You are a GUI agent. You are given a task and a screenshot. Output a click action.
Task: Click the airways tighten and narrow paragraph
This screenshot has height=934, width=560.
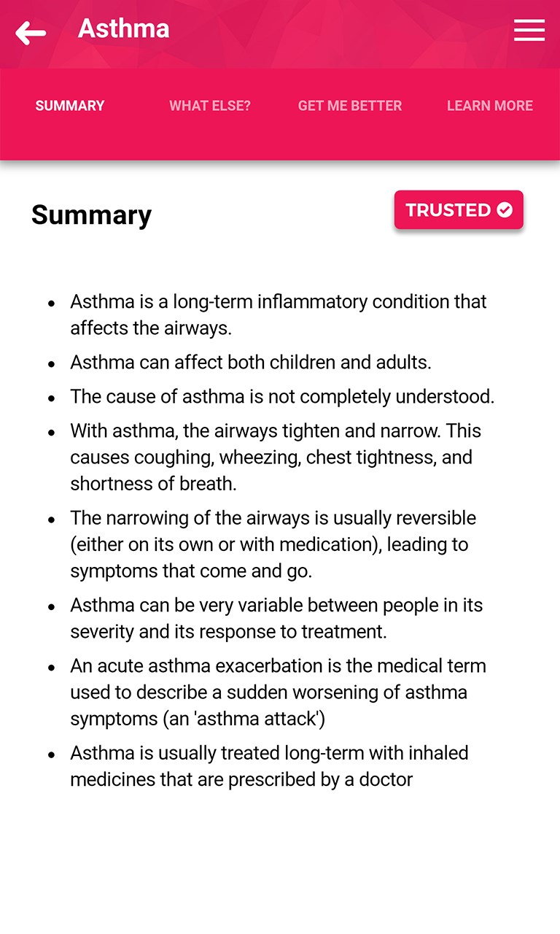(x=276, y=457)
